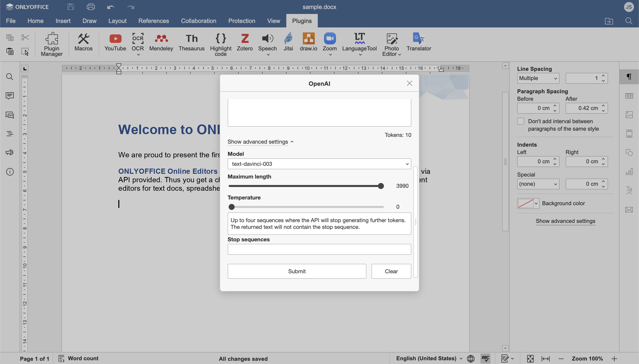Viewport: 639px width, 364px height.
Task: Show advanced settings in right panel
Action: click(x=565, y=221)
